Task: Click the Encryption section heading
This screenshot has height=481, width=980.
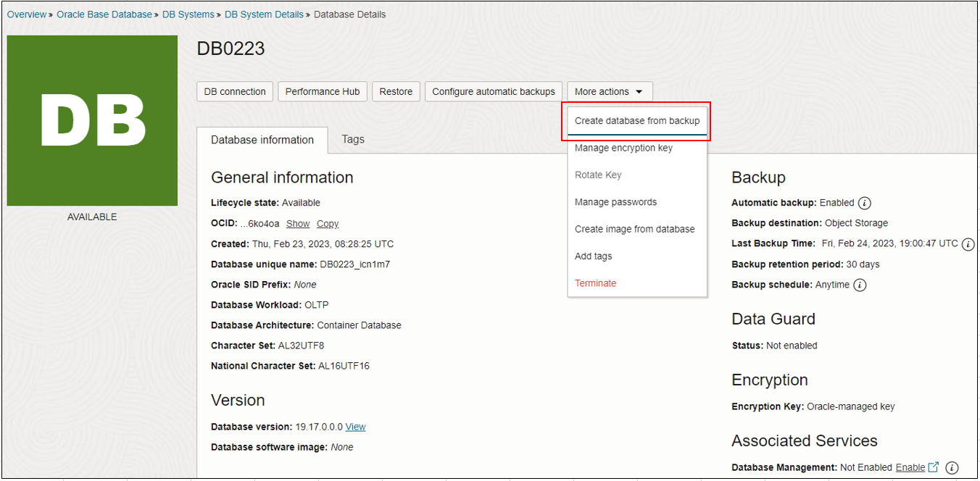Action: pos(770,380)
